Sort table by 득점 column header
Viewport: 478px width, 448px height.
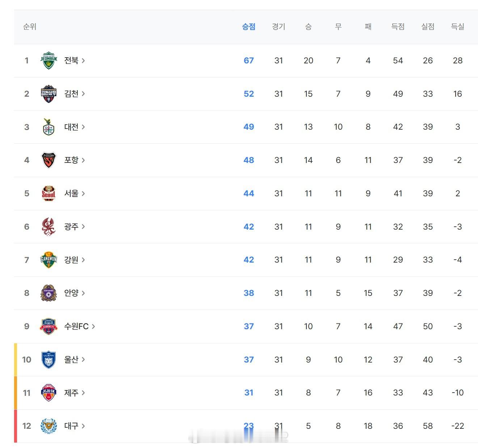398,26
